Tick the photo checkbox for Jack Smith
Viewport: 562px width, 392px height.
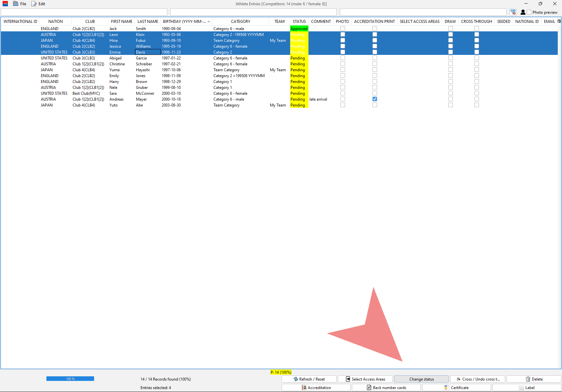[x=343, y=28]
